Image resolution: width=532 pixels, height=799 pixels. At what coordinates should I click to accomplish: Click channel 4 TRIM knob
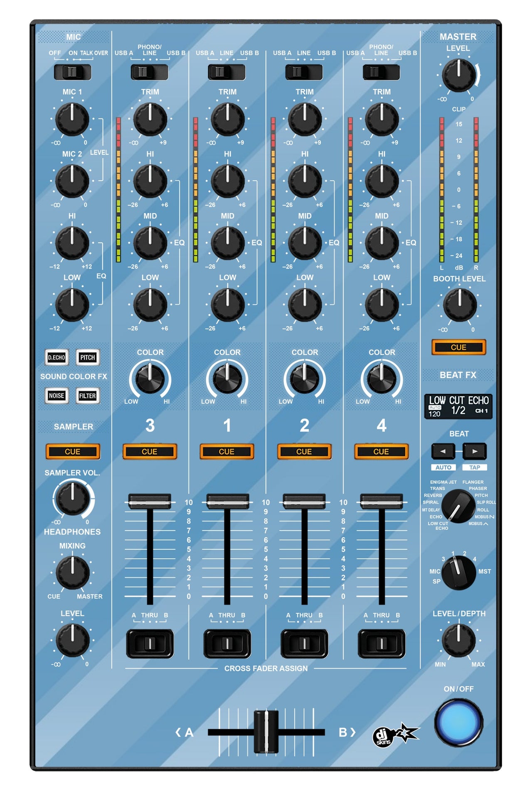pyautogui.click(x=382, y=119)
